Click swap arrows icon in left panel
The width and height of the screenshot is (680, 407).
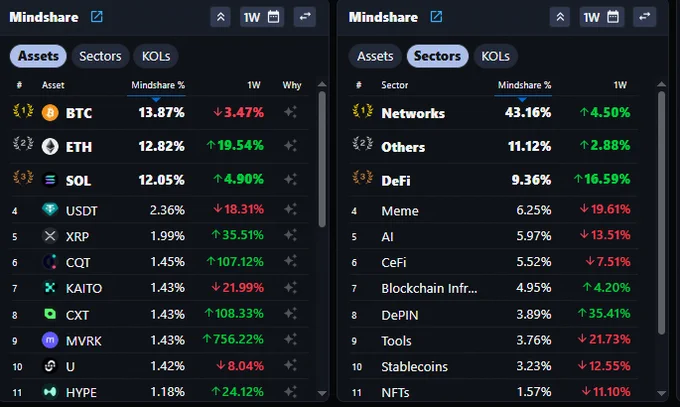(x=305, y=17)
